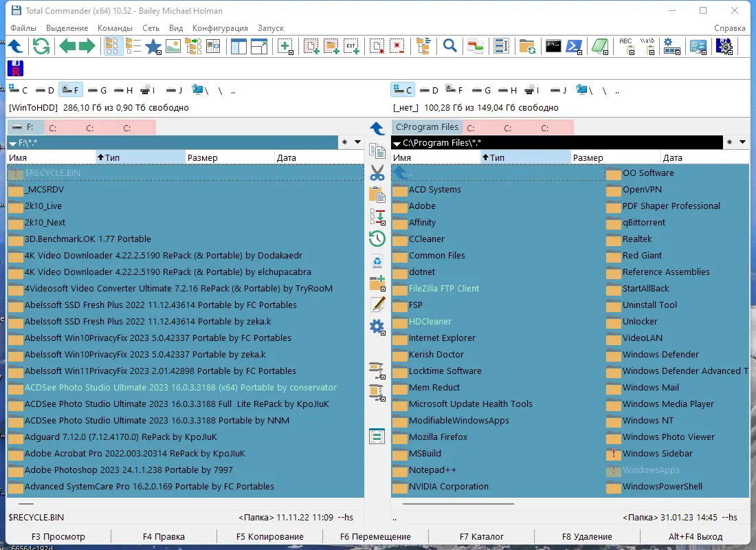
Task: Click the red asterisk invert selection icon
Action: pos(397,47)
